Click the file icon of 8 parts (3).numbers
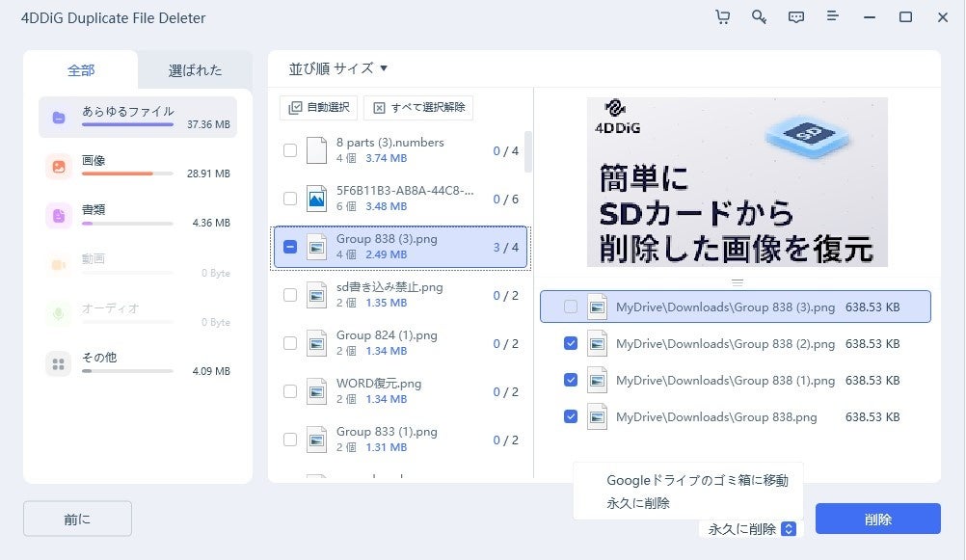This screenshot has height=560, width=966. pyautogui.click(x=316, y=150)
